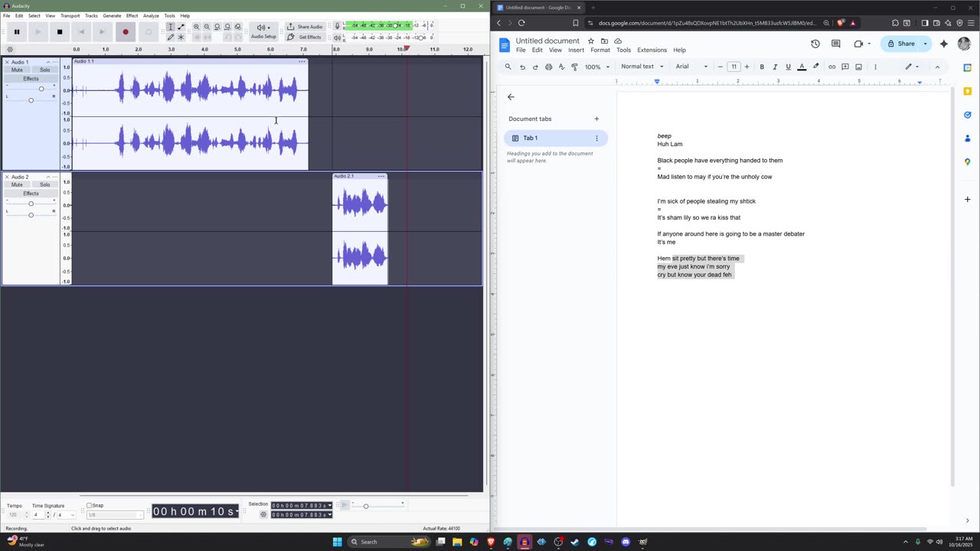
Task: Adjust the Audio 1 gain slider
Action: pyautogui.click(x=41, y=89)
